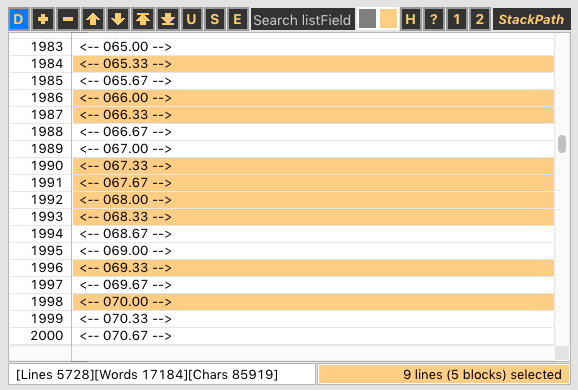The width and height of the screenshot is (578, 390).
Task: Select the row <-- 069.00 -->
Action: (313, 251)
